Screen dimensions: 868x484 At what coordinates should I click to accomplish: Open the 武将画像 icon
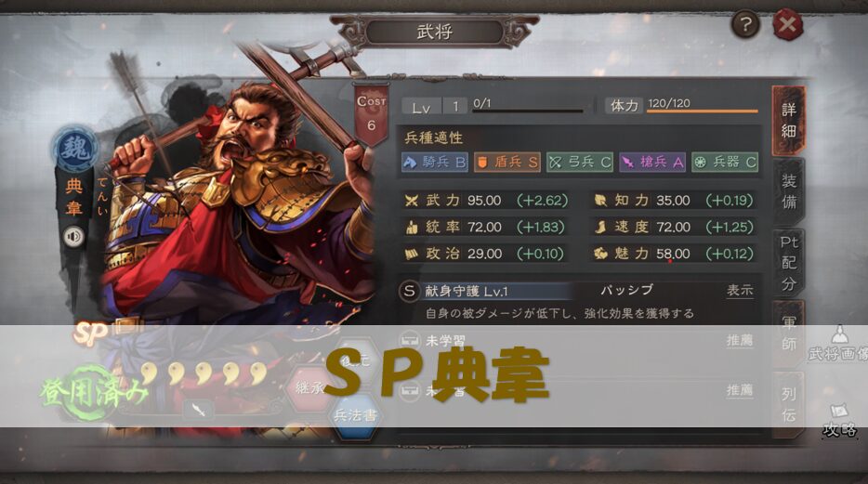click(839, 344)
